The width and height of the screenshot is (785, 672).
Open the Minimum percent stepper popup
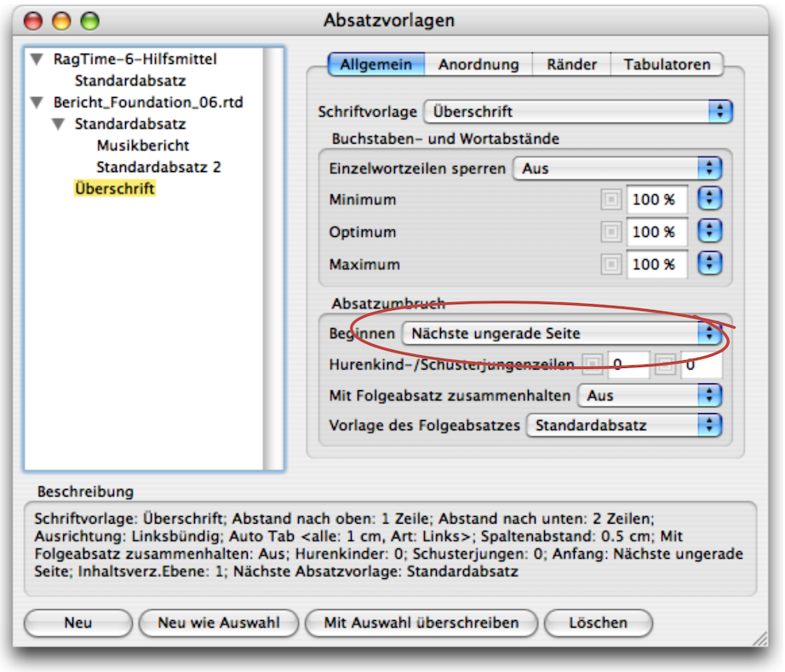click(x=709, y=200)
